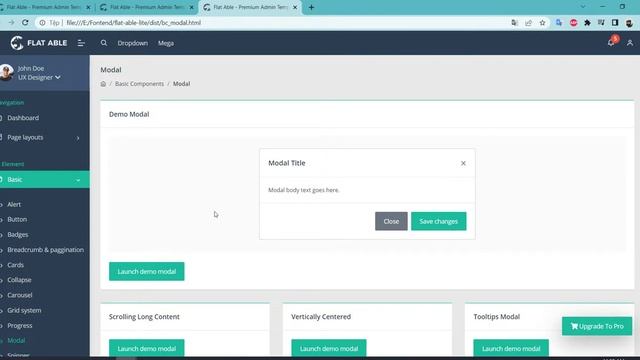Close the modal with the X icon

[x=463, y=163]
